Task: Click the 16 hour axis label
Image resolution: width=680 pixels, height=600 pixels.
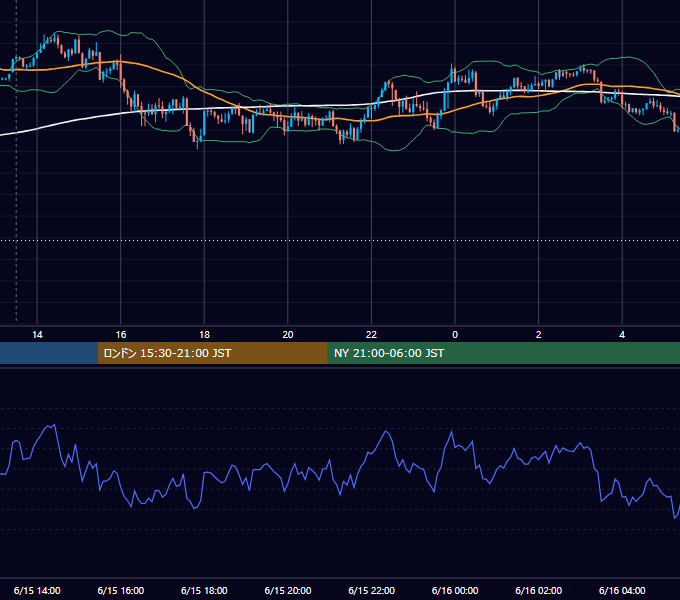Action: [x=121, y=335]
